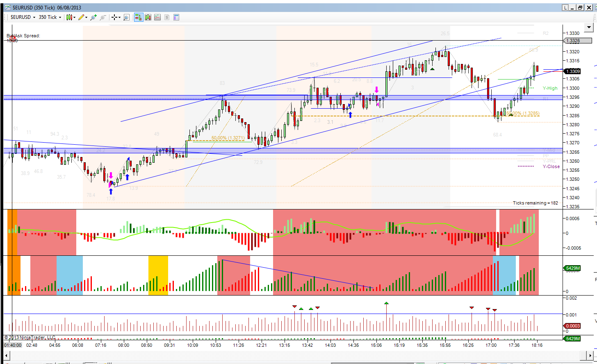The image size is (597, 364).
Task: Click the 13:42 time axis label
Action: point(308,345)
